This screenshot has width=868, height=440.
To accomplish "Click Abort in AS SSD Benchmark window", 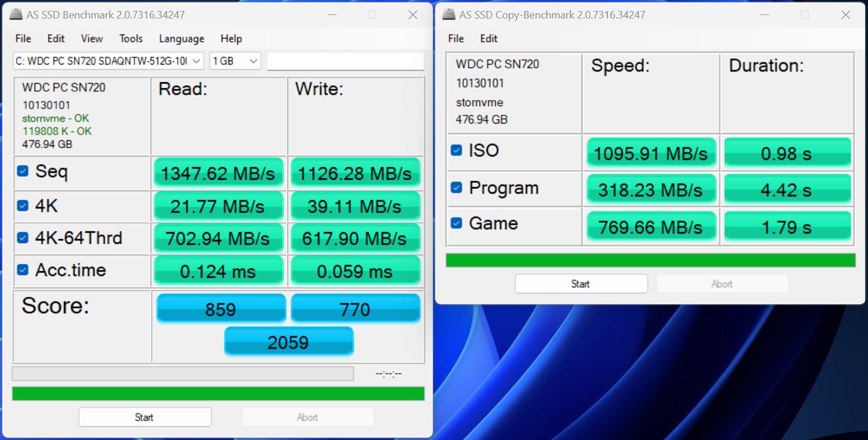I will 308,417.
